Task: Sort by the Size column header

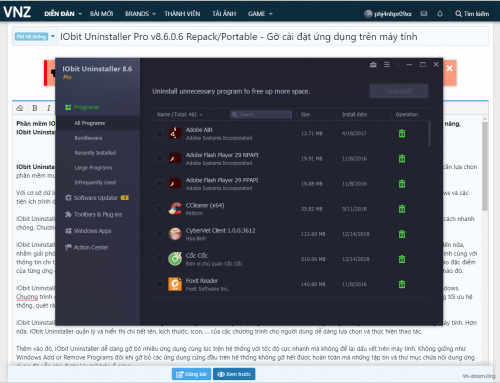Action: tap(305, 114)
